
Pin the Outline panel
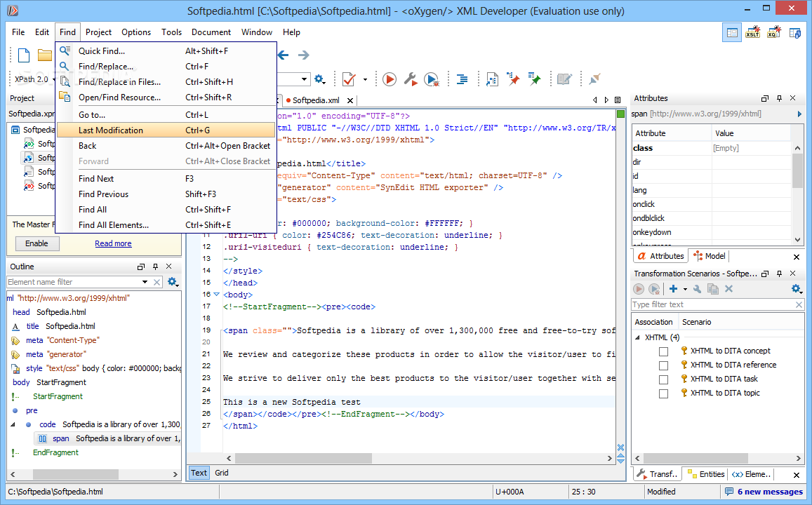click(x=155, y=267)
